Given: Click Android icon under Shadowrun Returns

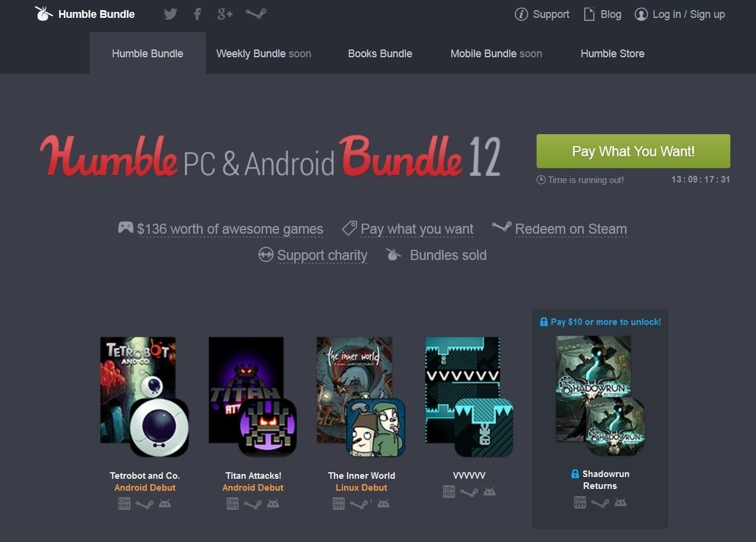Looking at the screenshot, I should pos(621,503).
